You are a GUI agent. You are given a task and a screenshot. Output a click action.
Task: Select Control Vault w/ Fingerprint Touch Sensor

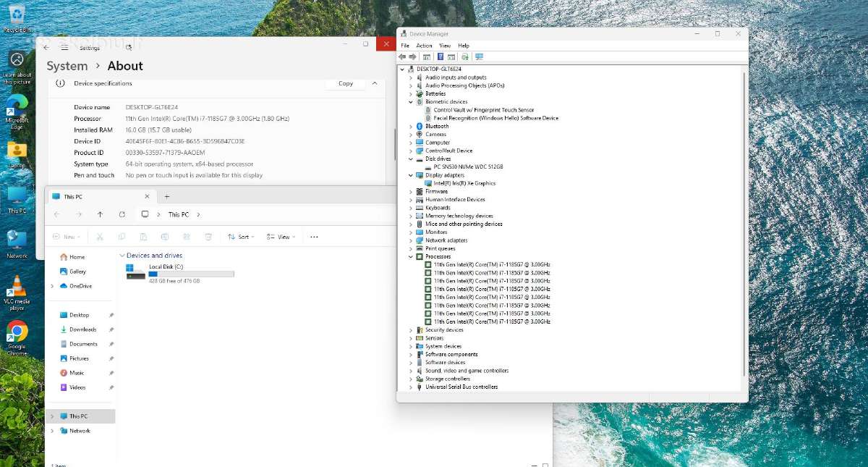coord(484,109)
